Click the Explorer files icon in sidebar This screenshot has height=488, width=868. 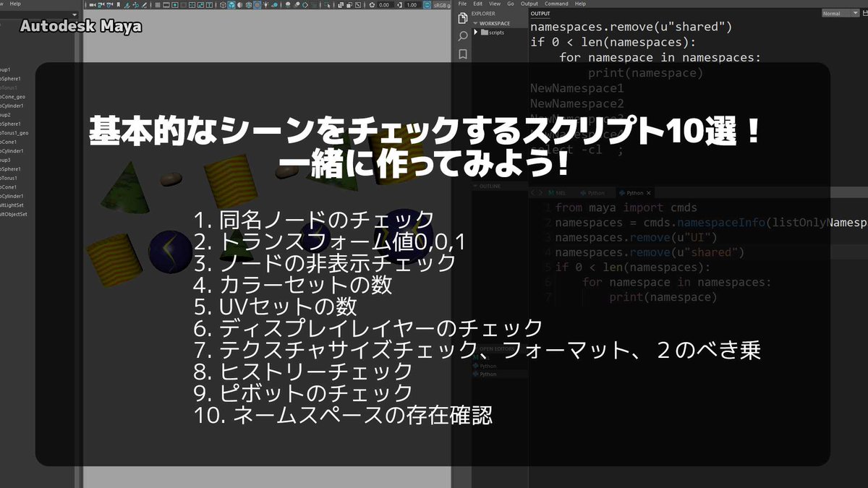tap(463, 17)
